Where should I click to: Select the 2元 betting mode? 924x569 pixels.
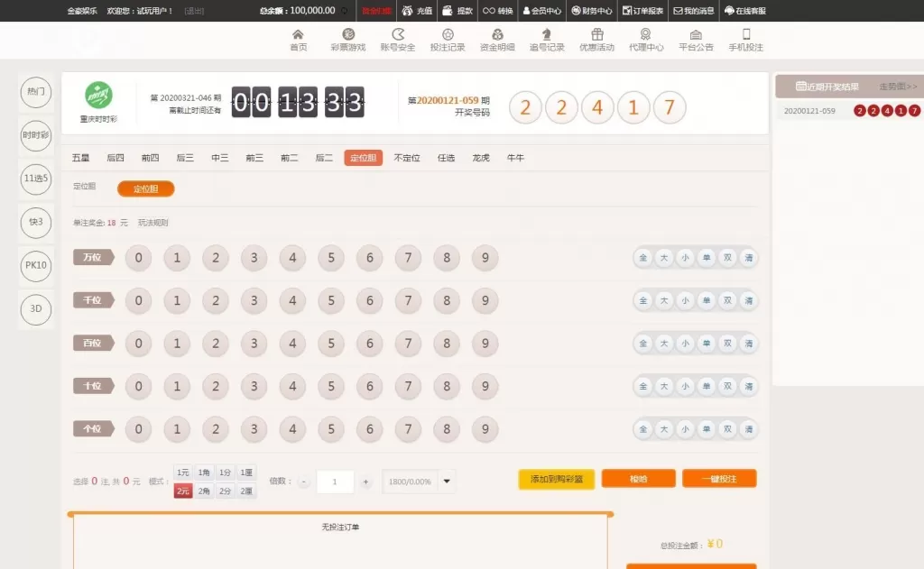(x=181, y=490)
